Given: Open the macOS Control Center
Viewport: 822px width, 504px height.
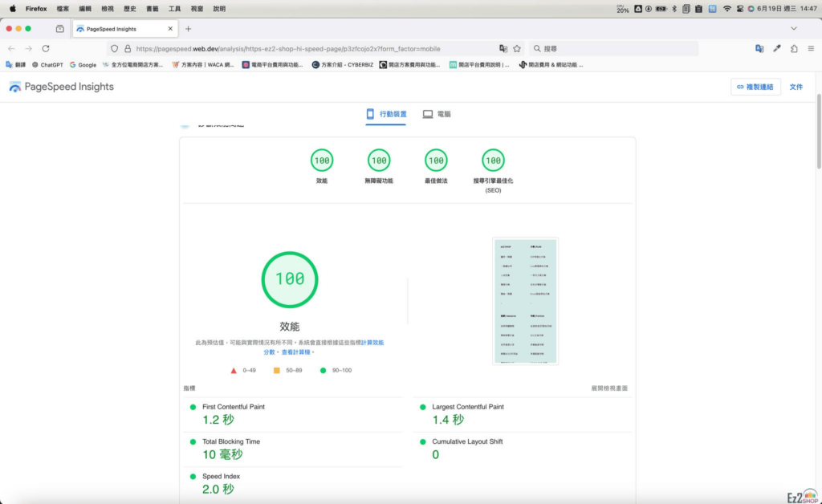Looking at the screenshot, I should [739, 8].
